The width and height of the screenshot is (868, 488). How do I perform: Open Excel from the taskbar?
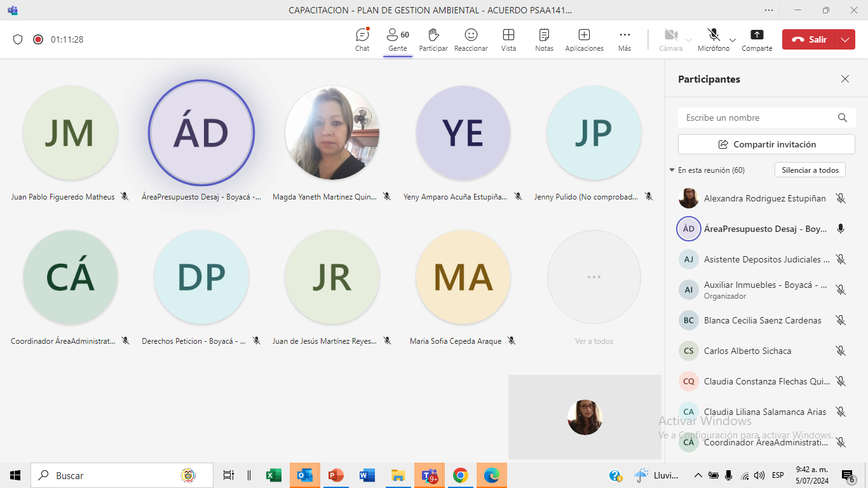[x=274, y=475]
